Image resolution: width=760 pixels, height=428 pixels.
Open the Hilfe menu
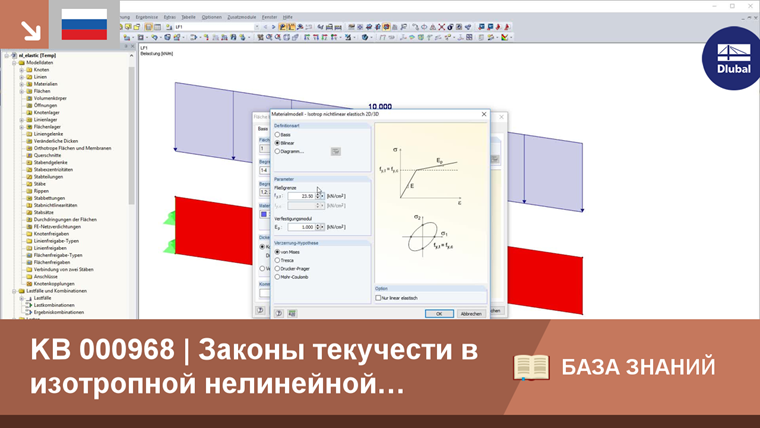[x=287, y=17]
